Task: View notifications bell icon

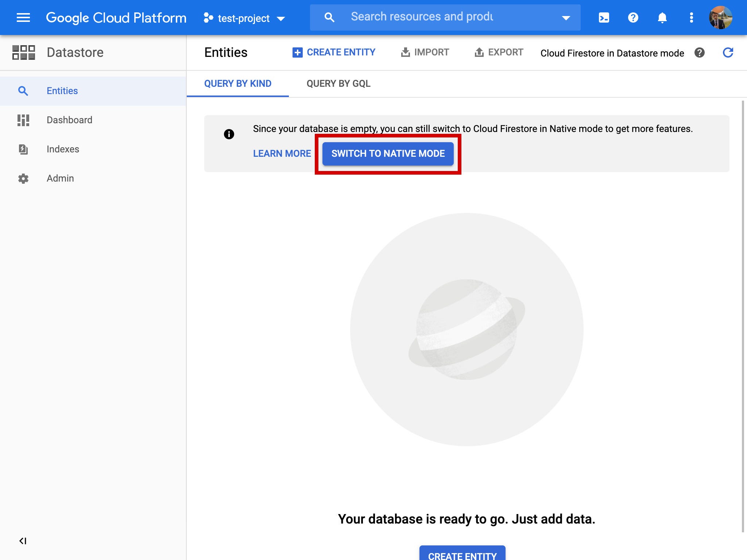Action: pyautogui.click(x=662, y=17)
